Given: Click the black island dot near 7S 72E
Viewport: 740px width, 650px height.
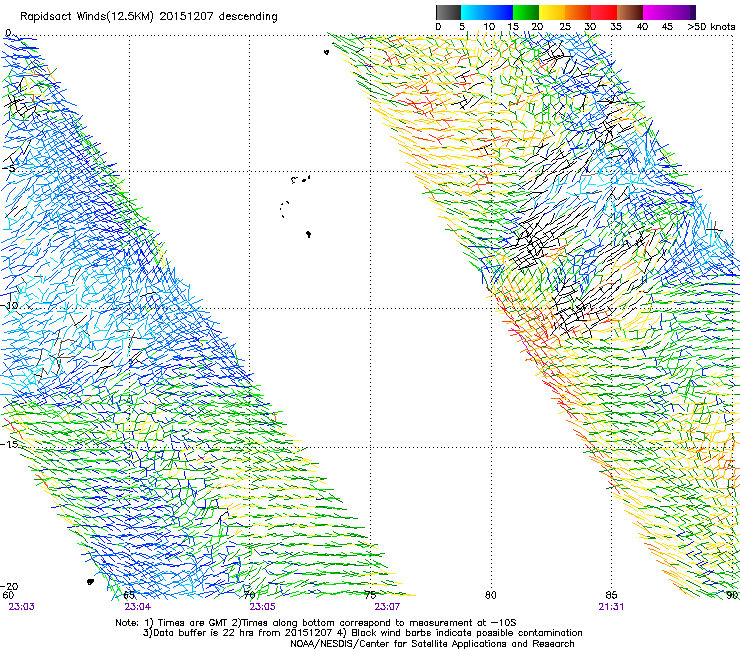Looking at the screenshot, I should coord(308,234).
